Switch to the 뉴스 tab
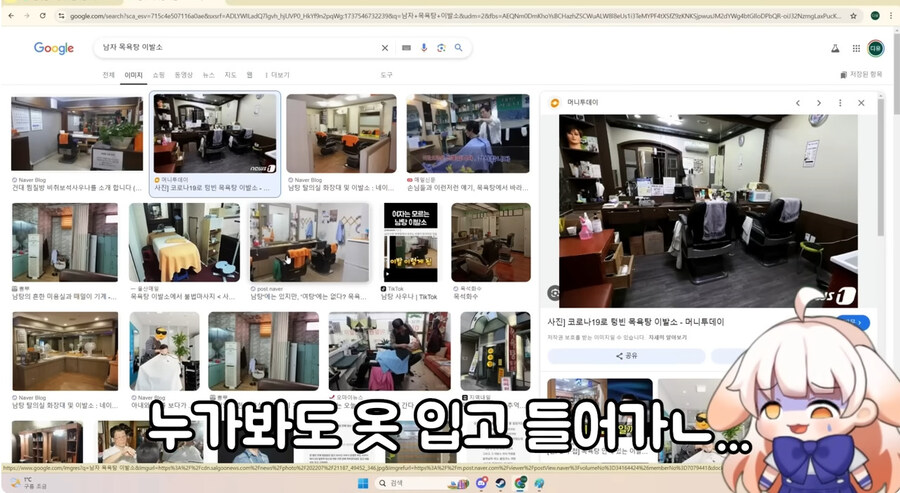The width and height of the screenshot is (900, 493). click(209, 75)
